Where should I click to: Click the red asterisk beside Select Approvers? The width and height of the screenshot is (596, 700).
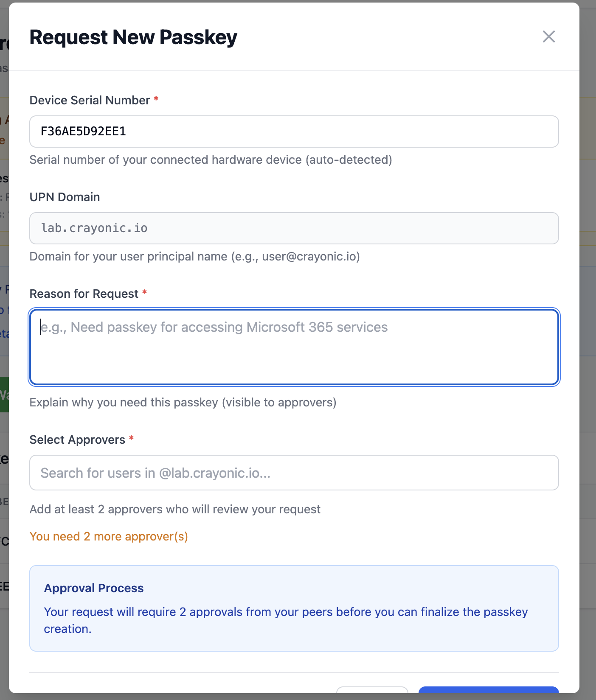pyautogui.click(x=132, y=438)
